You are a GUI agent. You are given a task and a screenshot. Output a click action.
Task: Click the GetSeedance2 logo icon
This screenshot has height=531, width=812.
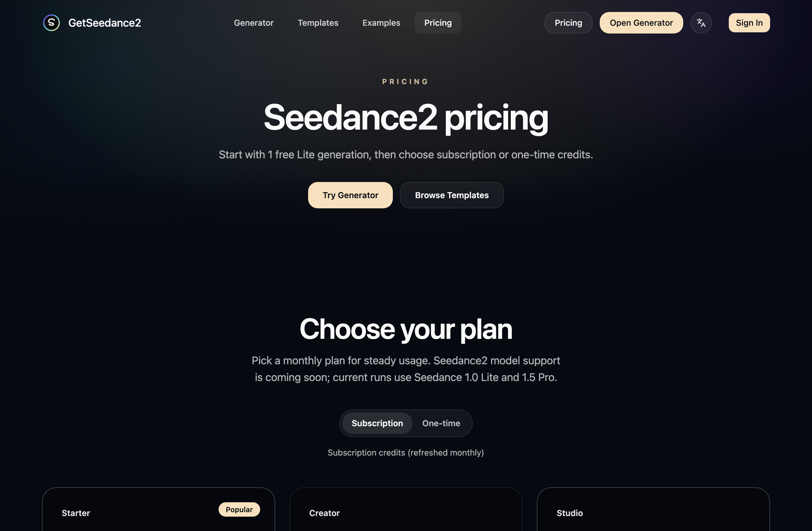click(x=51, y=22)
